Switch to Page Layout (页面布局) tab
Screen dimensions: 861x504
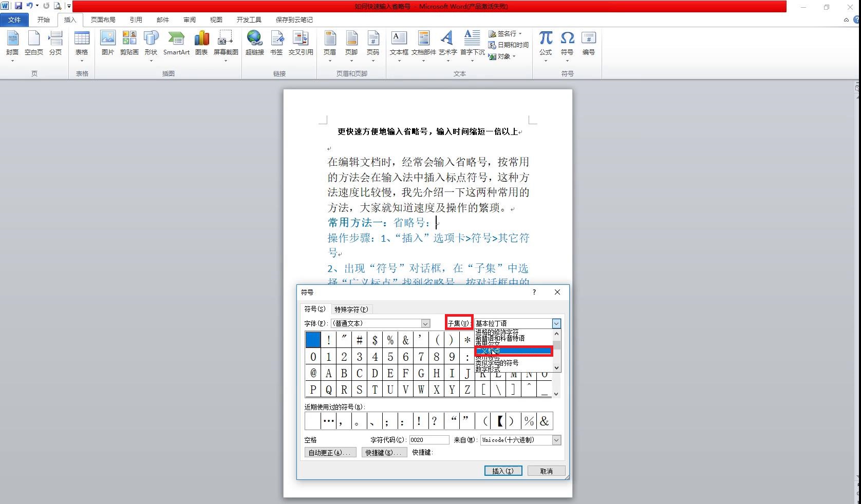[103, 20]
